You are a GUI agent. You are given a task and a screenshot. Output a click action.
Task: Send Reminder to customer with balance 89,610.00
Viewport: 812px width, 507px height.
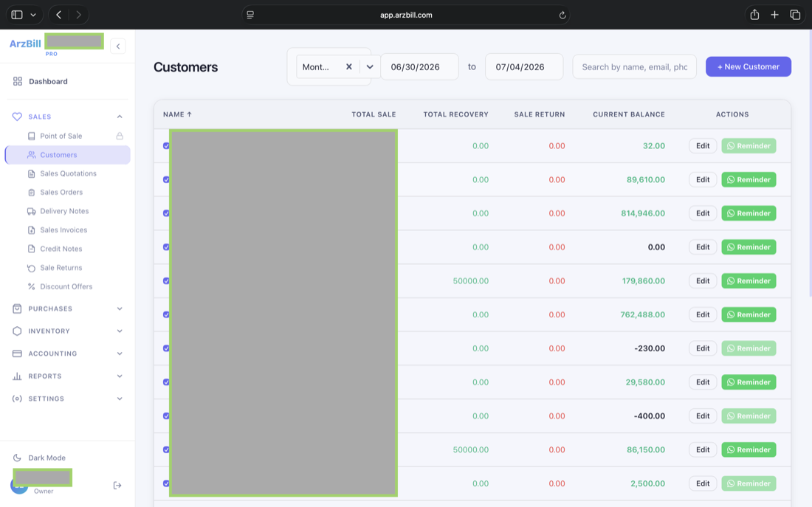[x=749, y=180]
